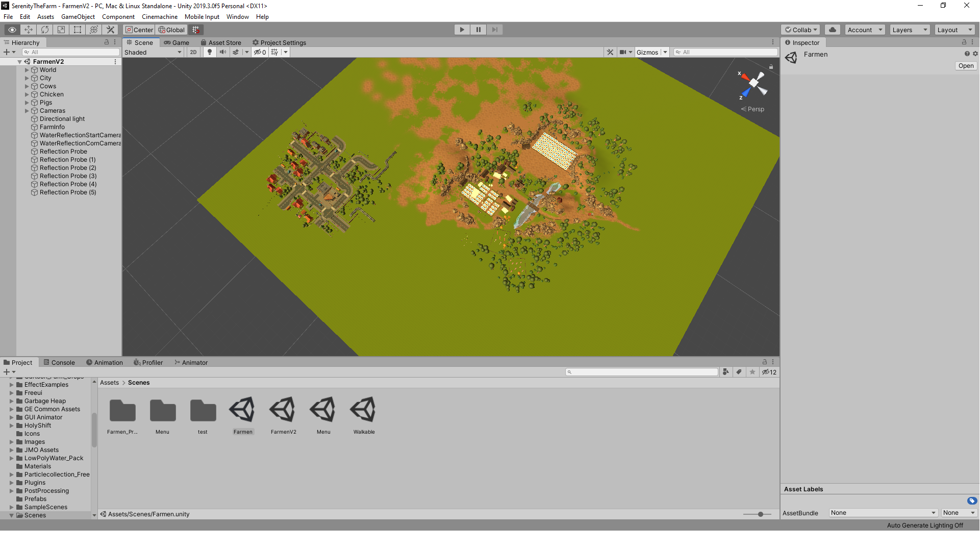Click the scene orientation gizmo
The image size is (980, 551).
[753, 84]
